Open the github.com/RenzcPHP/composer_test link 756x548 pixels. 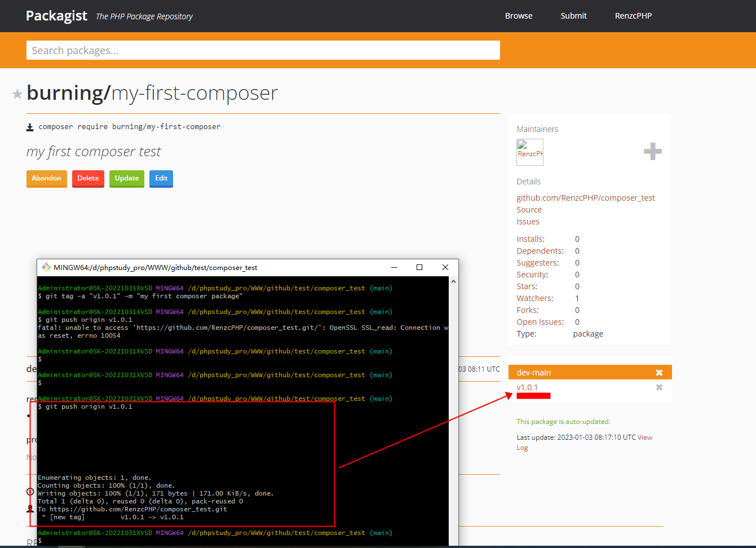tap(586, 198)
